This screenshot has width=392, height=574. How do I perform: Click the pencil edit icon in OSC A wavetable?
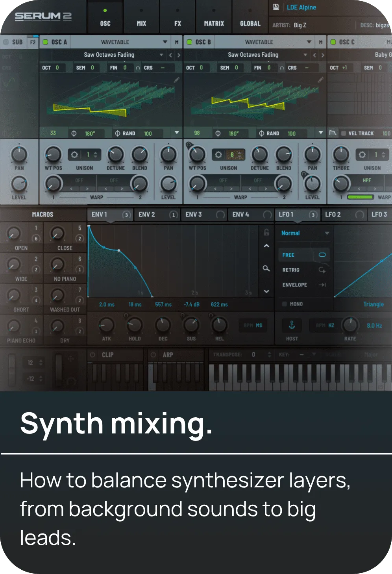(177, 80)
